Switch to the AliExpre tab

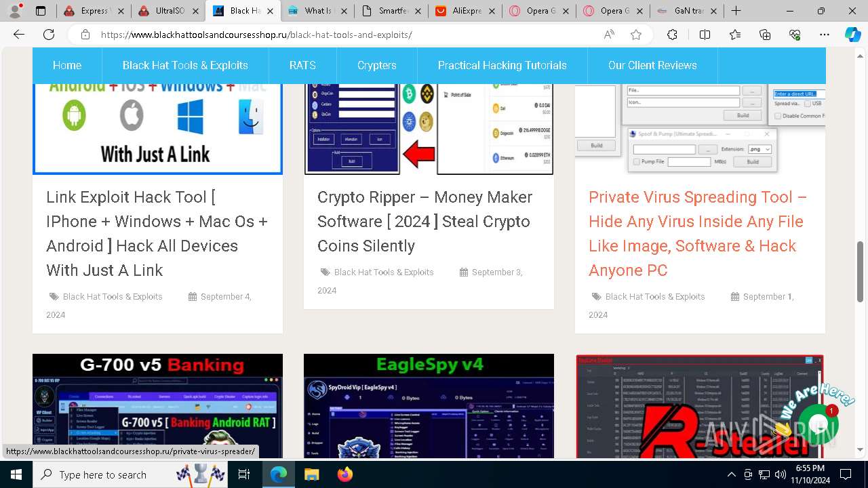point(465,11)
